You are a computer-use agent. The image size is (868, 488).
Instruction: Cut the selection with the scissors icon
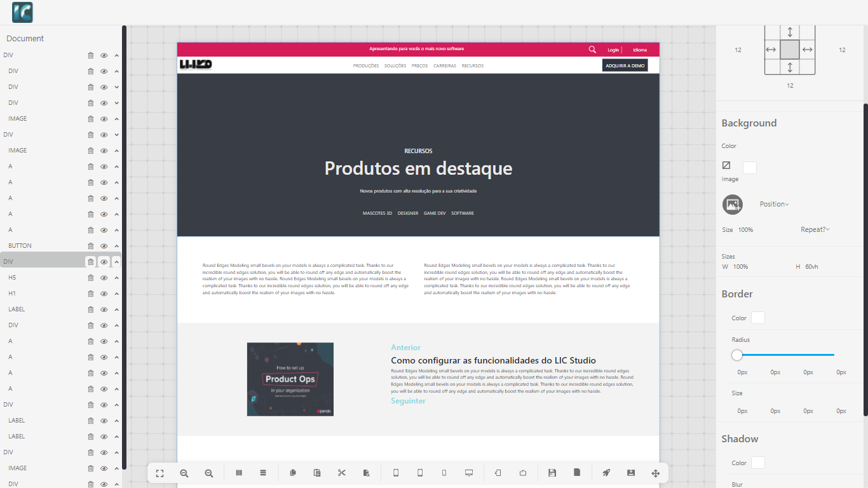[x=342, y=473]
